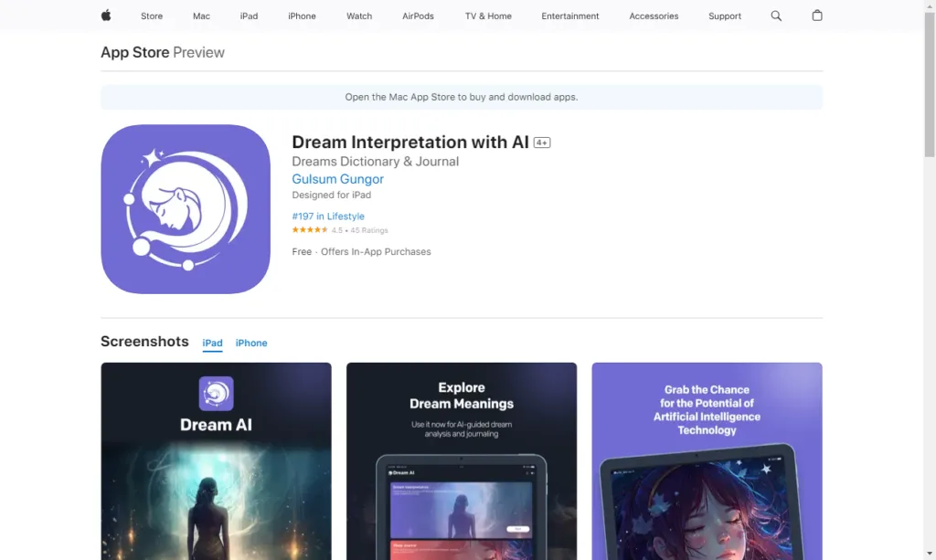Click the 4.5 • 45 Ratings text

pyautogui.click(x=360, y=230)
